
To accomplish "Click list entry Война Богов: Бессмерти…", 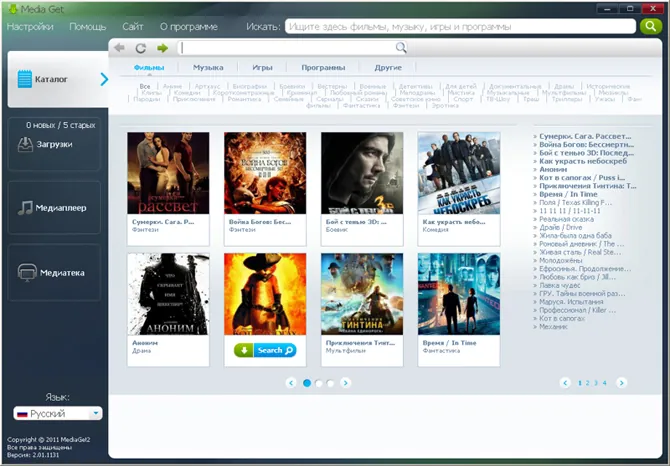I will [586, 144].
